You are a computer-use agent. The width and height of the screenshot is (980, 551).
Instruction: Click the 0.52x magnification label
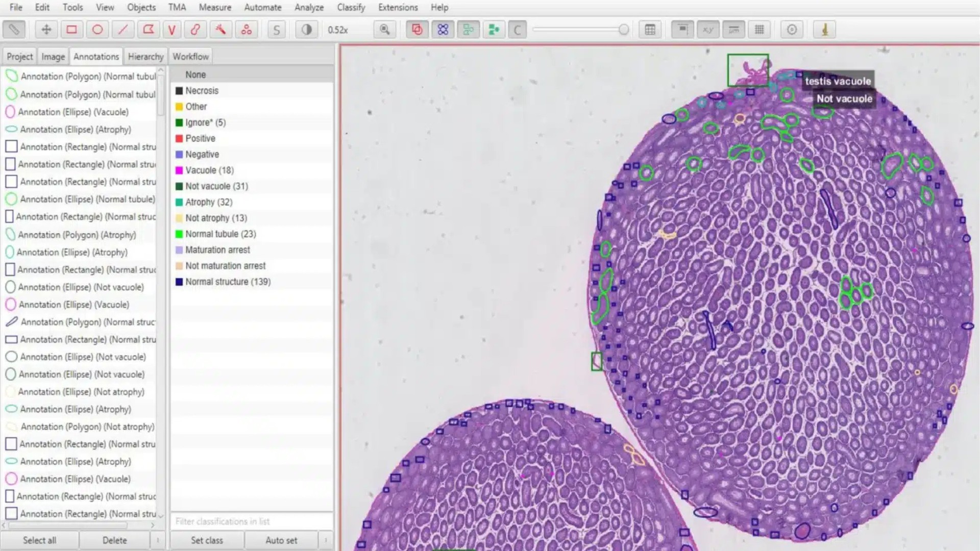point(338,30)
